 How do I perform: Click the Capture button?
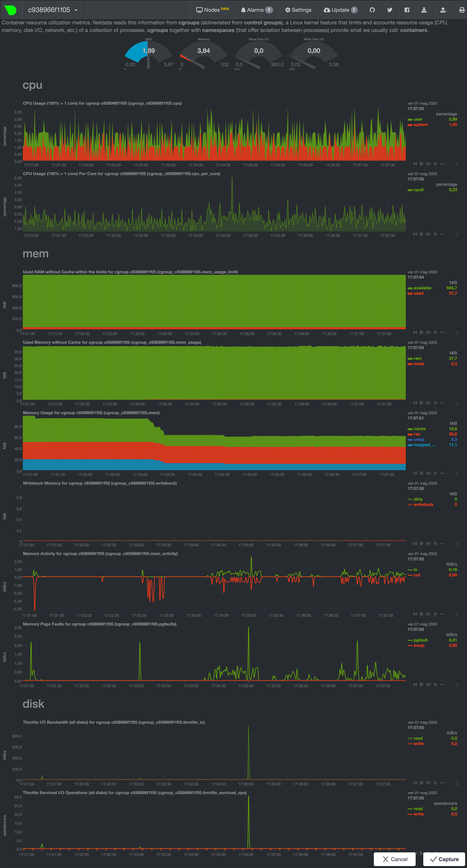click(444, 859)
